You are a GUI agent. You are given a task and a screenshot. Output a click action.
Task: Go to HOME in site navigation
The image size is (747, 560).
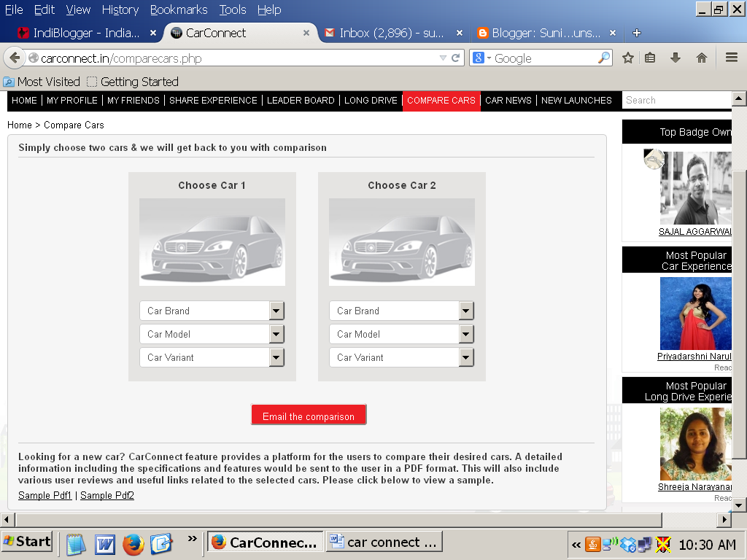coord(24,101)
